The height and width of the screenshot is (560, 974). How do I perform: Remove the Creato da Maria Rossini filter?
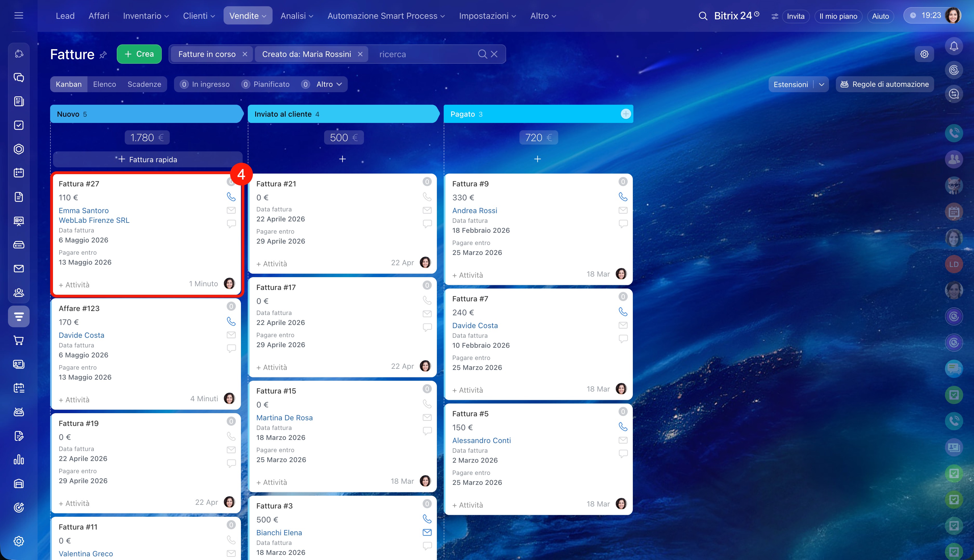(360, 54)
